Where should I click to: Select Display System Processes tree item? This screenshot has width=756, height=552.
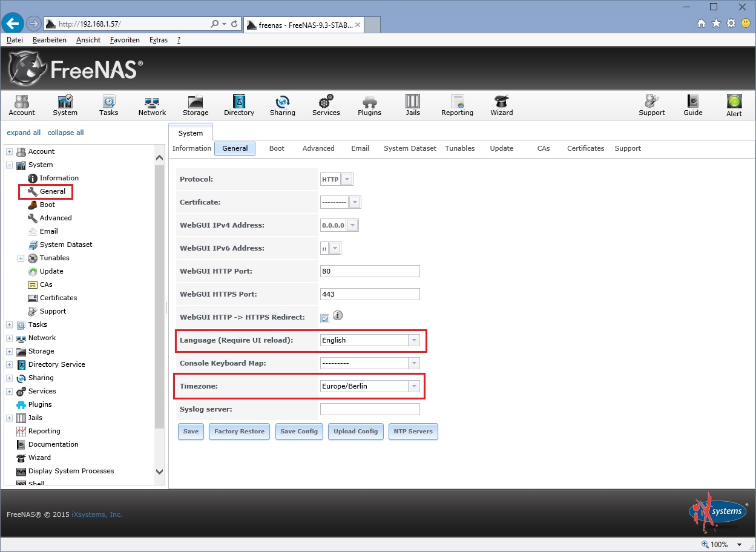pos(71,471)
